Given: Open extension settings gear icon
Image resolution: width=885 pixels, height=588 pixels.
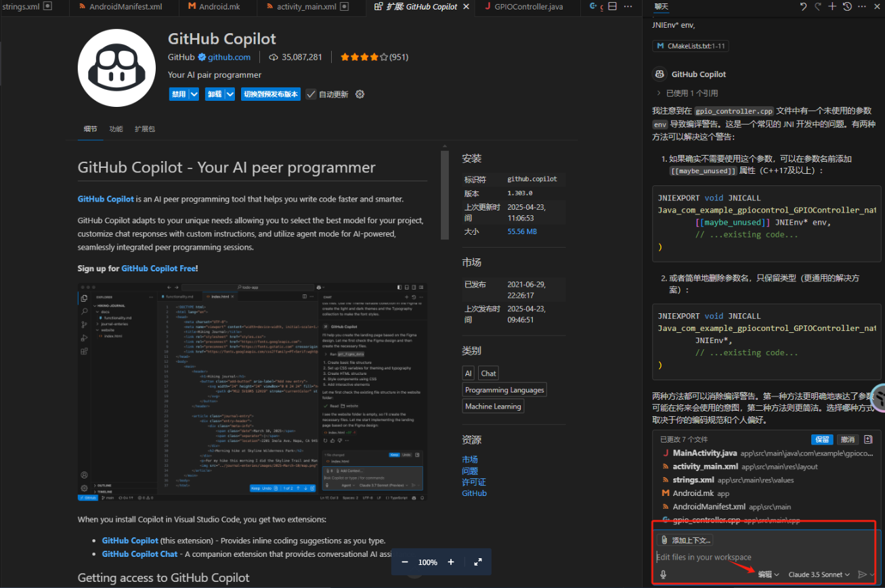Looking at the screenshot, I should click(360, 94).
